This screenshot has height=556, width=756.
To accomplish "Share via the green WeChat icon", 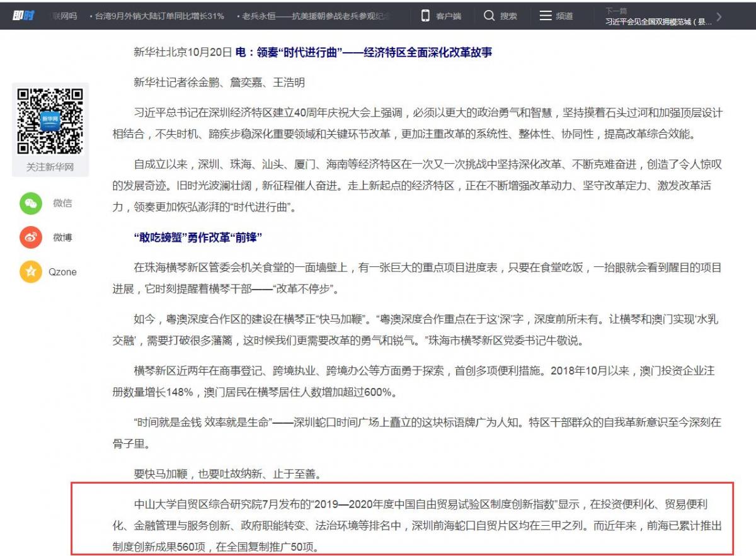I will [x=30, y=203].
